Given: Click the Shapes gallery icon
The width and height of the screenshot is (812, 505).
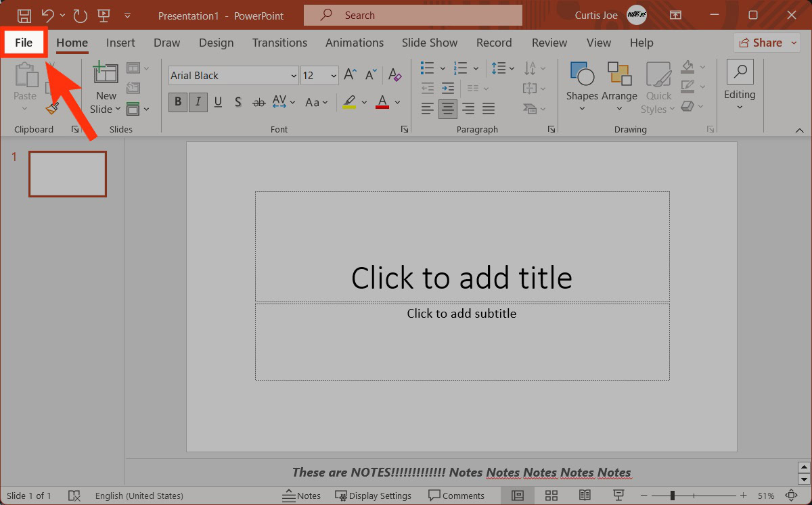Looking at the screenshot, I should pyautogui.click(x=582, y=74).
